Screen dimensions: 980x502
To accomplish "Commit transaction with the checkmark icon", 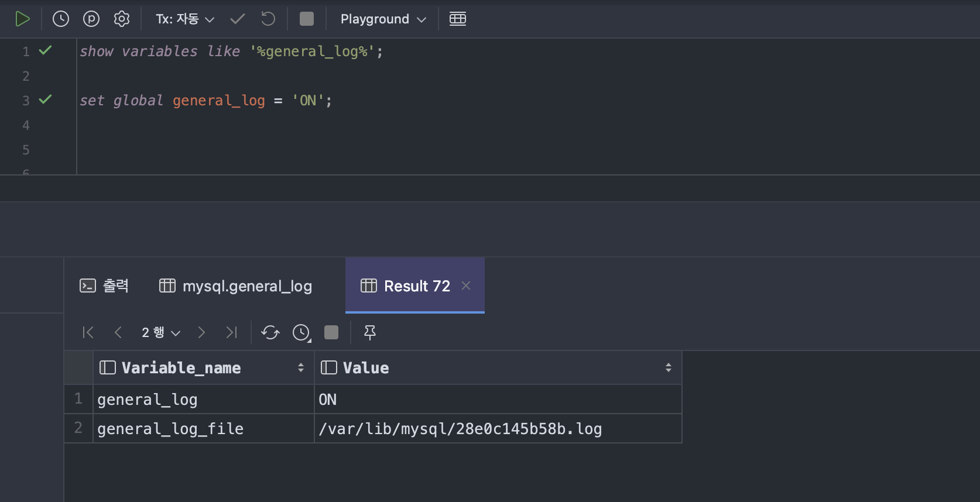I will click(238, 19).
